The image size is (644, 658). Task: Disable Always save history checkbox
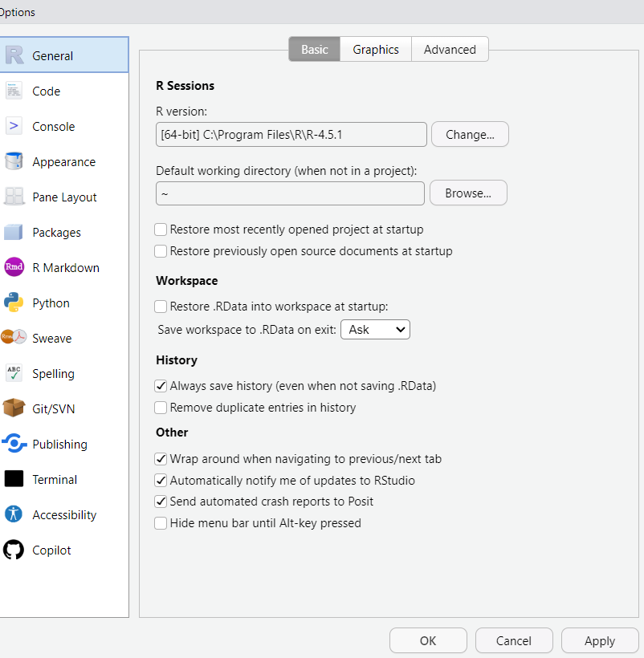[161, 386]
